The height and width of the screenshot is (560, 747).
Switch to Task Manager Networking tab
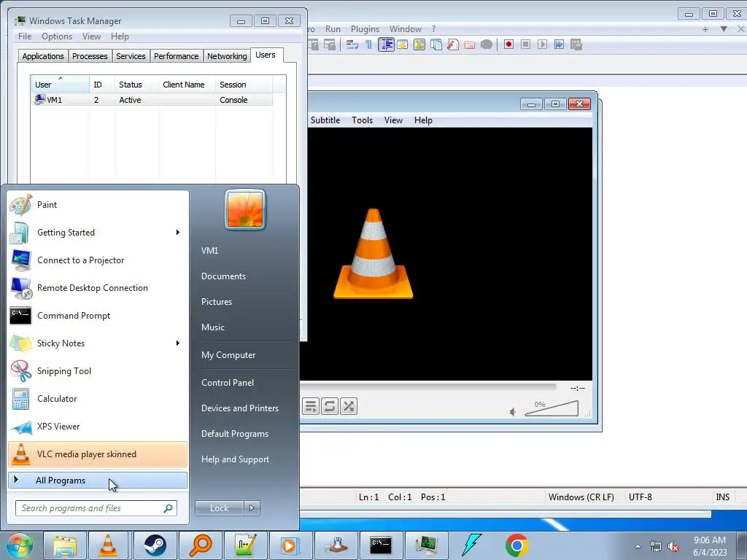tap(227, 56)
